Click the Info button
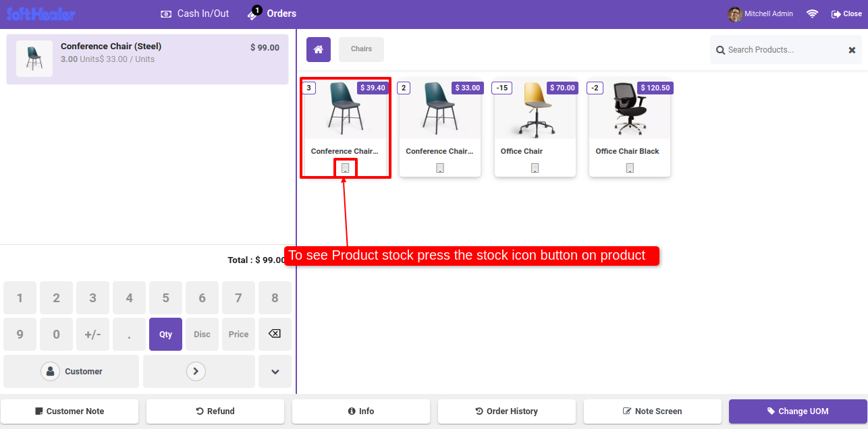The image size is (868, 429). coord(361,411)
